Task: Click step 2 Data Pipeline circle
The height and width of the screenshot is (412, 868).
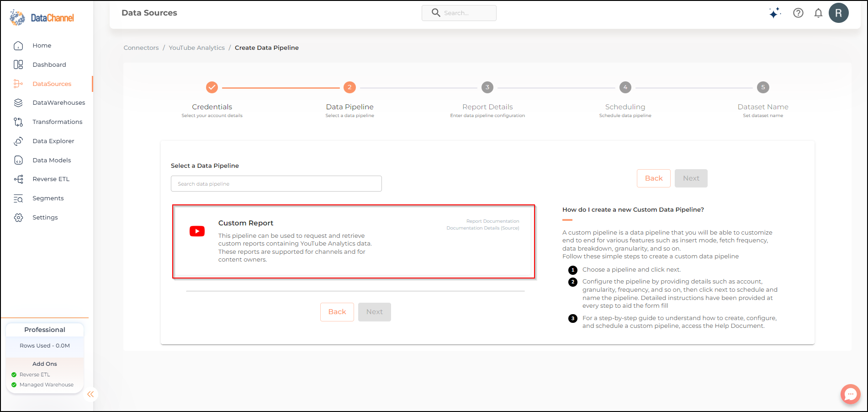Action: coord(349,87)
